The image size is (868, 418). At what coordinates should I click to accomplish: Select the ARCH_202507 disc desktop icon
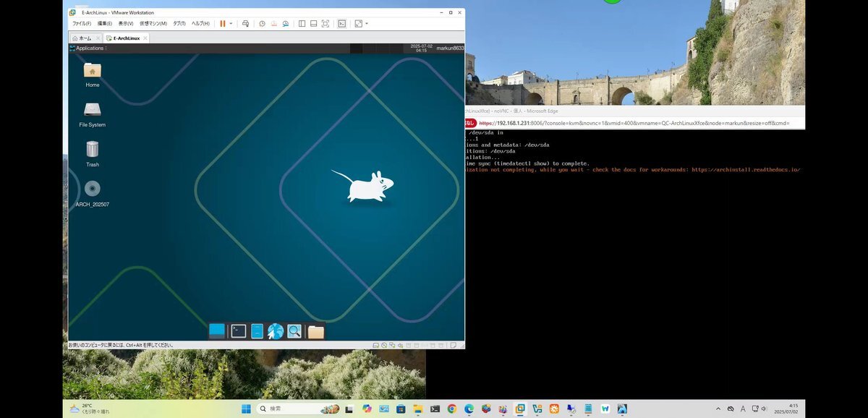pyautogui.click(x=93, y=195)
